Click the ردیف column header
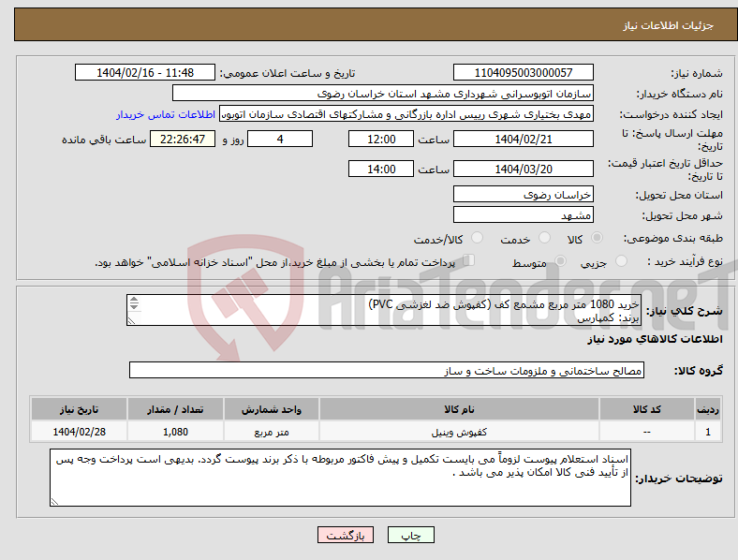Viewport: 738px width, 560px height. pos(708,409)
